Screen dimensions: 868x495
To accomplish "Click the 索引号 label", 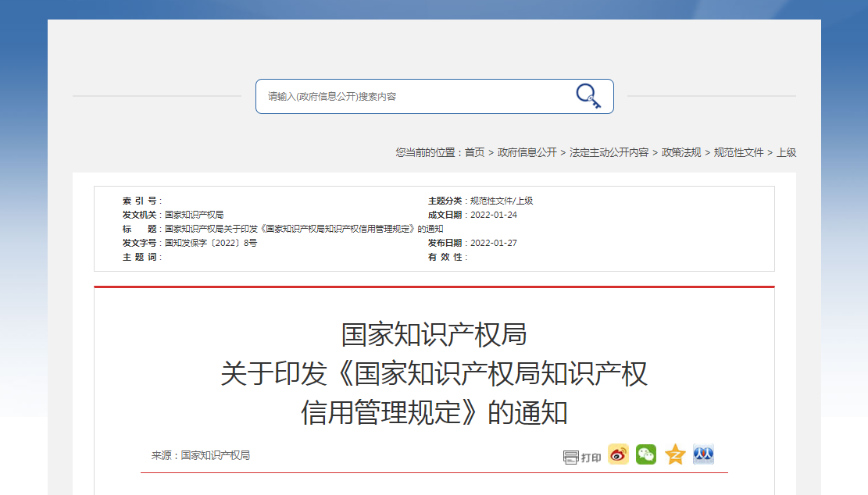I will [x=141, y=201].
